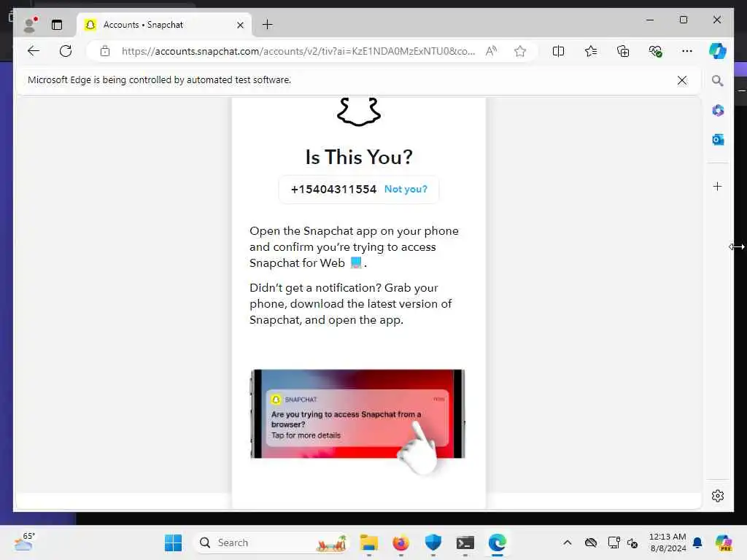Open the blue shield taskbar app
This screenshot has height=560, width=747.
[x=433, y=542]
